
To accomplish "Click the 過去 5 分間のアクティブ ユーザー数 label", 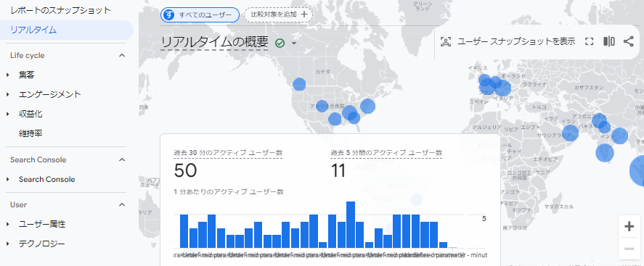I will click(386, 153).
